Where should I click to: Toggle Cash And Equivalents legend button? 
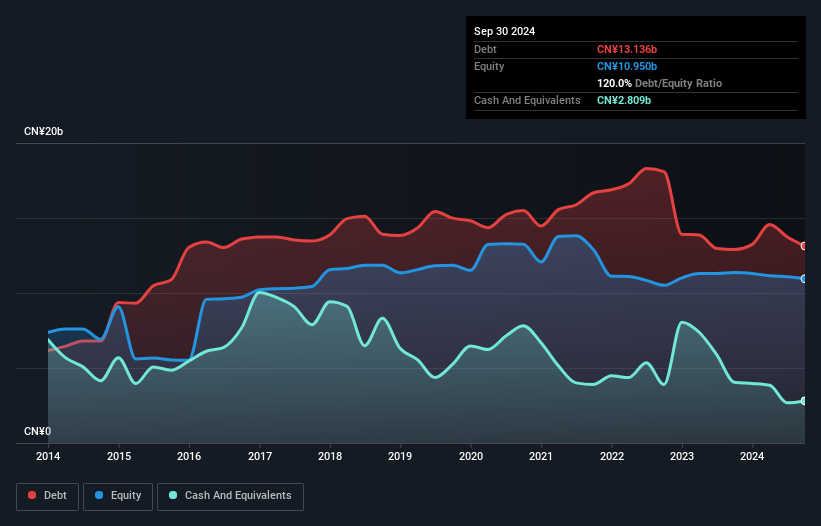[230, 496]
